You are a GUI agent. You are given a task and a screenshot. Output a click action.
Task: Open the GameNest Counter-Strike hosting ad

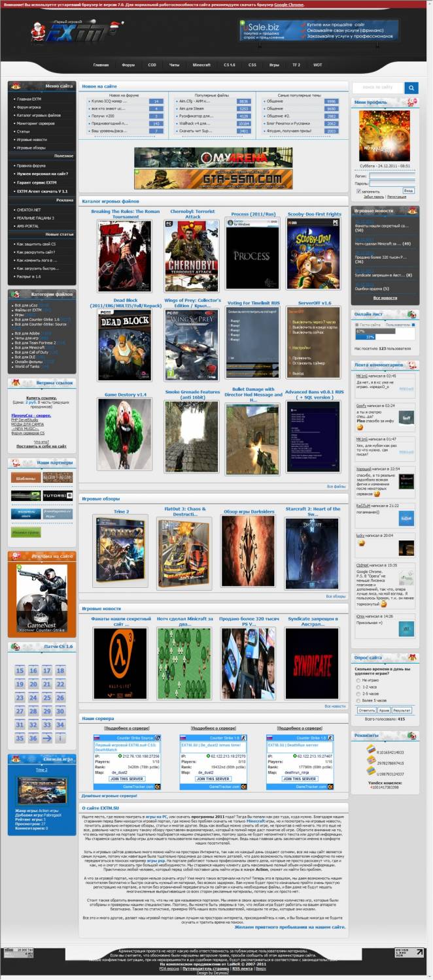pyautogui.click(x=42, y=599)
